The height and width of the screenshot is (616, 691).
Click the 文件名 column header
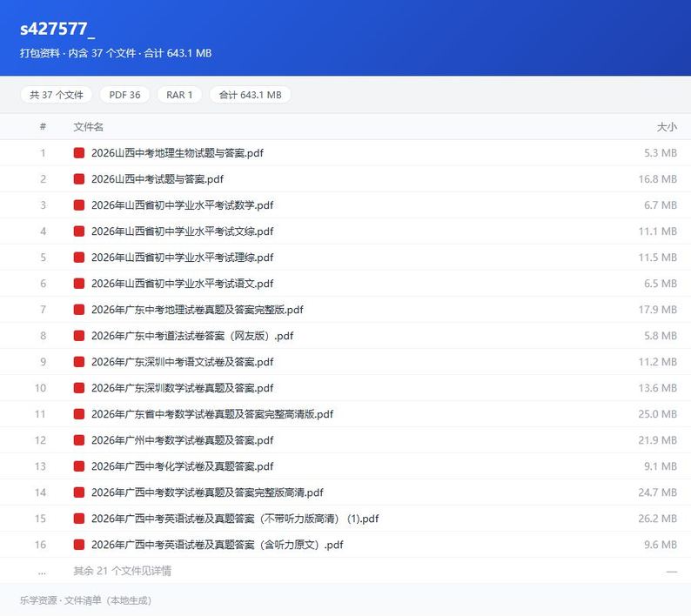coord(88,127)
